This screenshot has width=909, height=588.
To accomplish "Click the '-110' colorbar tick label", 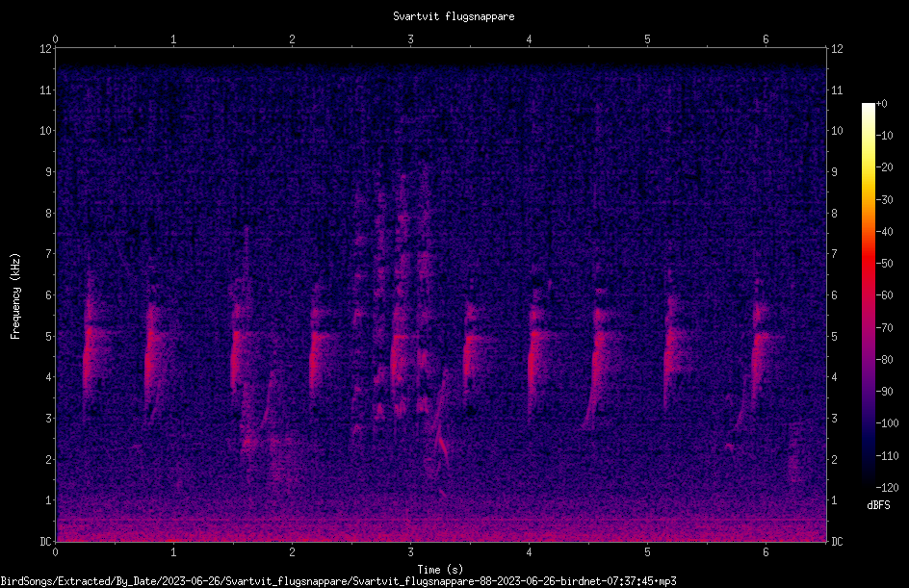I will [887, 456].
